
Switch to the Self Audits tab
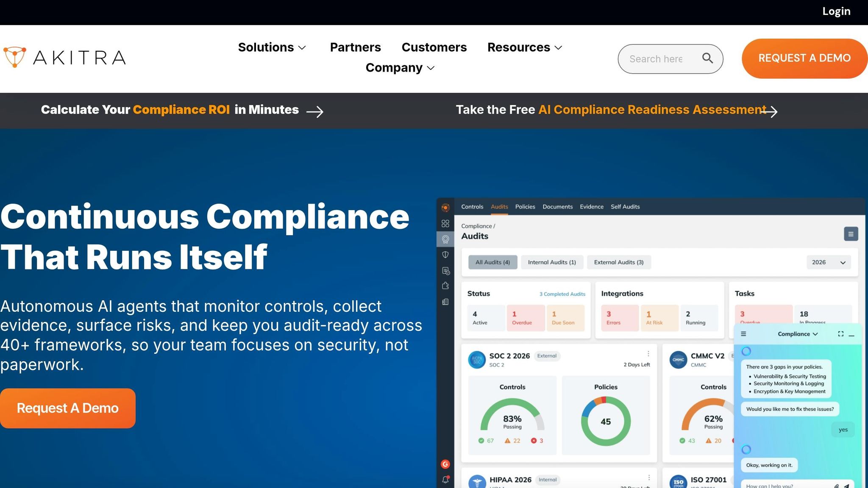pyautogui.click(x=625, y=207)
